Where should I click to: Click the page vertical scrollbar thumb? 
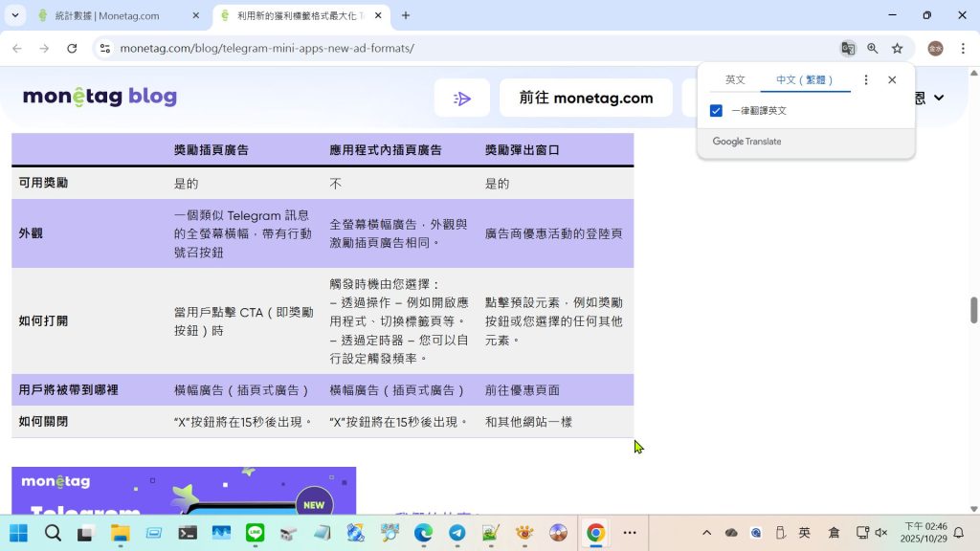(x=974, y=310)
